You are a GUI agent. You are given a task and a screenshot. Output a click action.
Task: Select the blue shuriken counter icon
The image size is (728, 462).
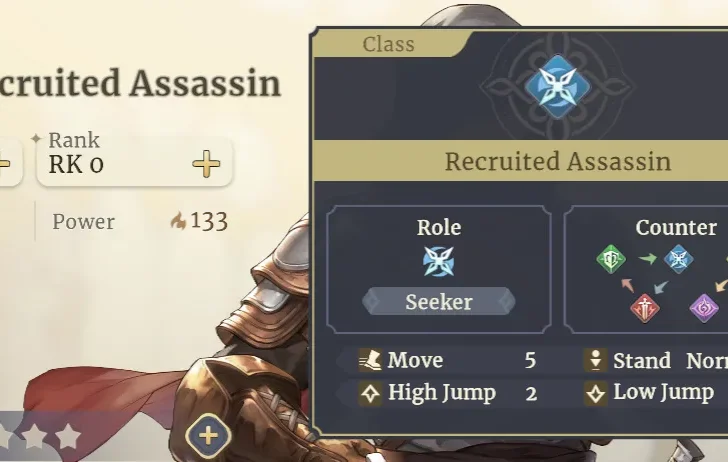tap(678, 260)
